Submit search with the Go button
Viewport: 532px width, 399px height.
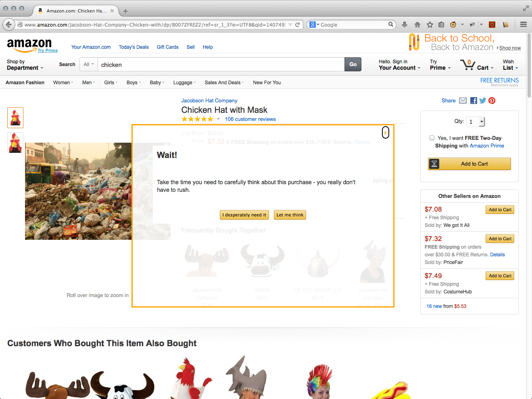pos(353,64)
